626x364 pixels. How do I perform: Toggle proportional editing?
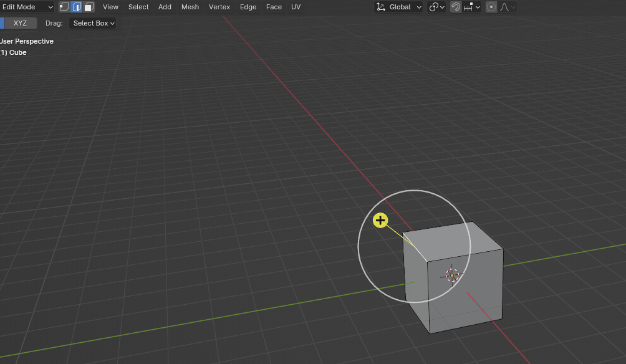pyautogui.click(x=491, y=7)
